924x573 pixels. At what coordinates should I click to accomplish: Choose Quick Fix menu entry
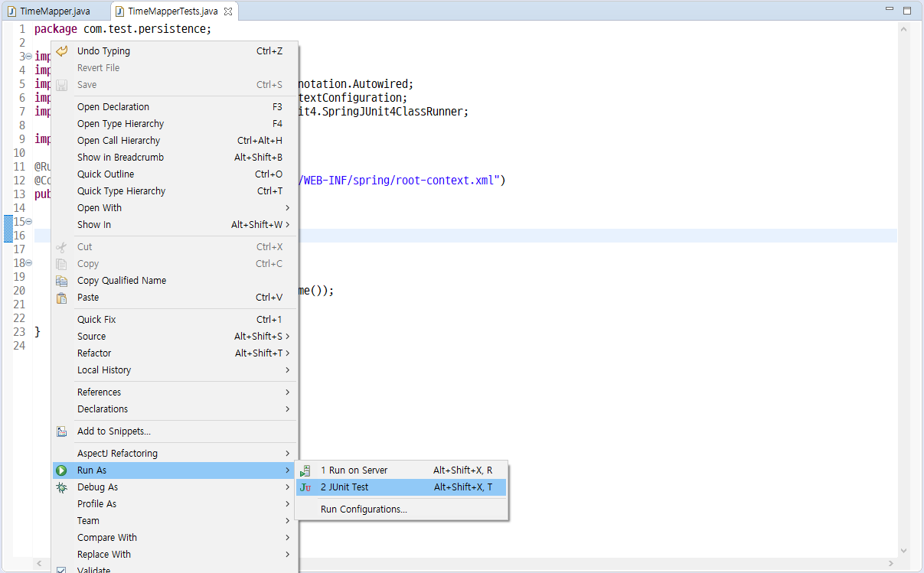pos(175,320)
